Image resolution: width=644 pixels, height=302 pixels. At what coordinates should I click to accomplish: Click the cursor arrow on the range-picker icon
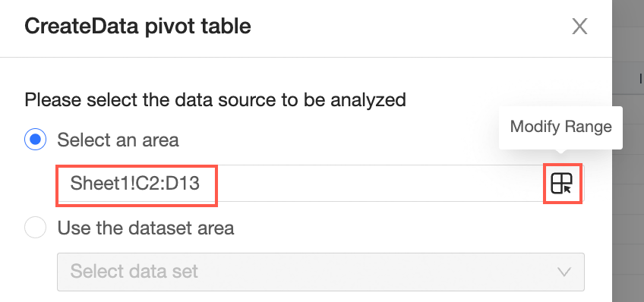(x=567, y=188)
